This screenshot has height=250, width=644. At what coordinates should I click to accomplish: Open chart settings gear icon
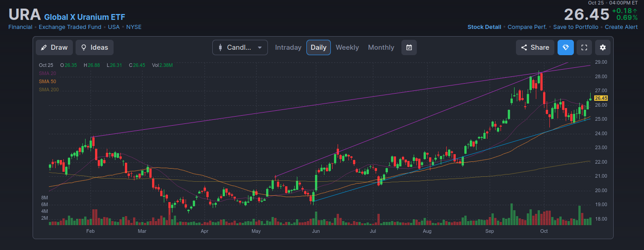603,47
